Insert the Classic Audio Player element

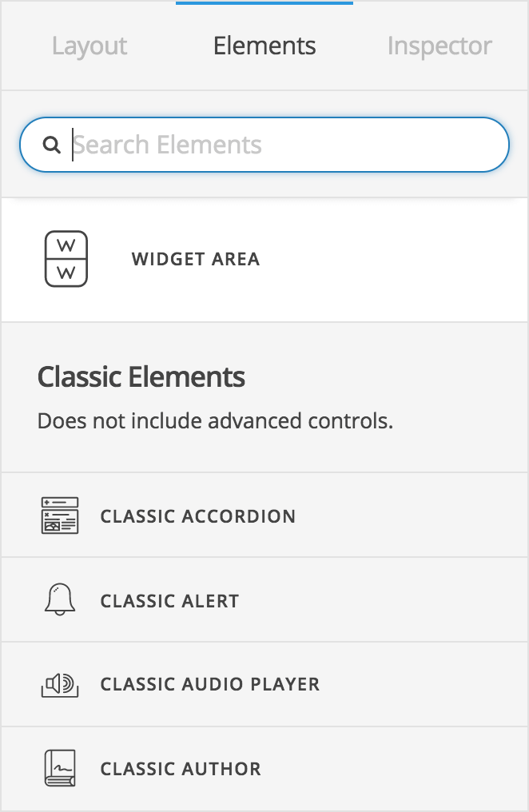(209, 684)
